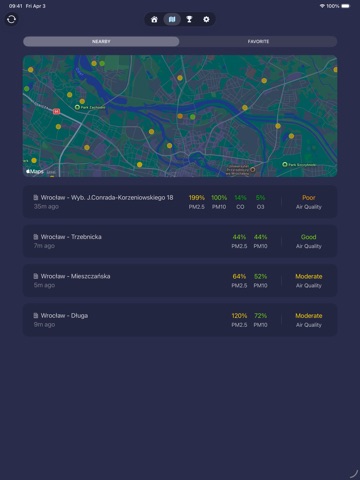Tap the Poor Air Quality label
The height and width of the screenshot is (480, 360).
click(309, 202)
